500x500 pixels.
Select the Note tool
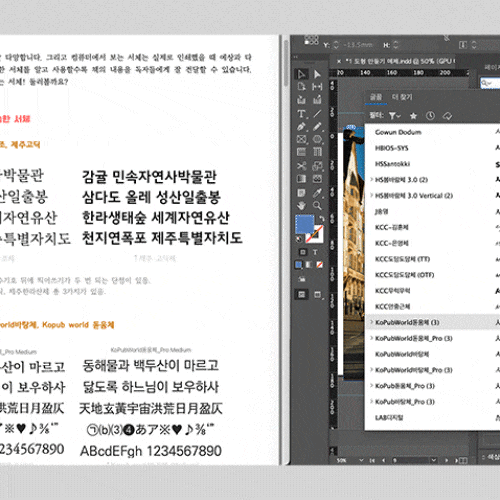(301, 193)
